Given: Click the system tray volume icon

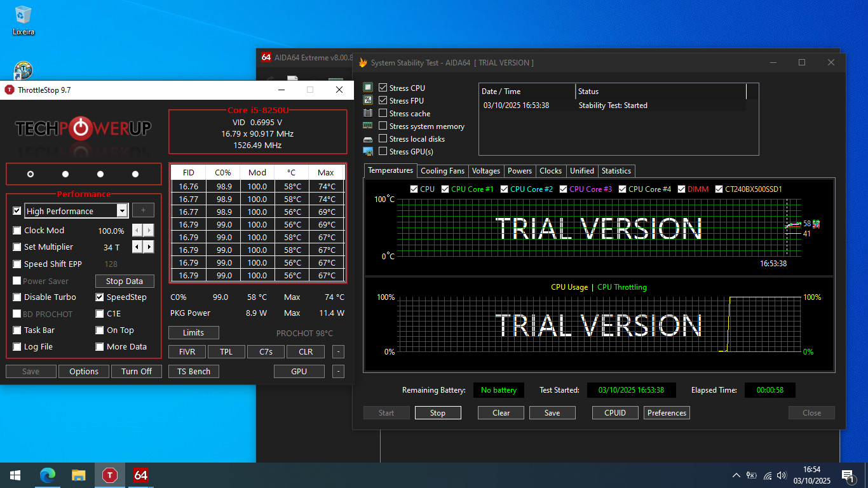Looking at the screenshot, I should click(x=782, y=475).
